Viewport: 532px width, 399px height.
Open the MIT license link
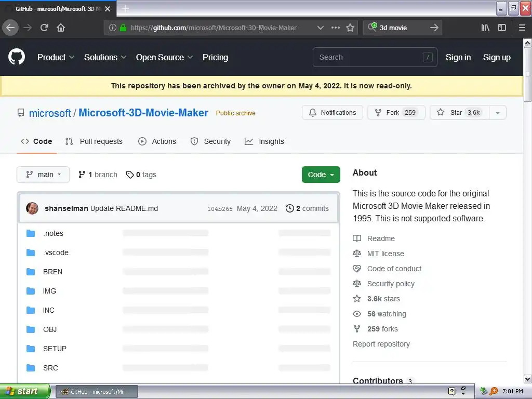coord(379,254)
